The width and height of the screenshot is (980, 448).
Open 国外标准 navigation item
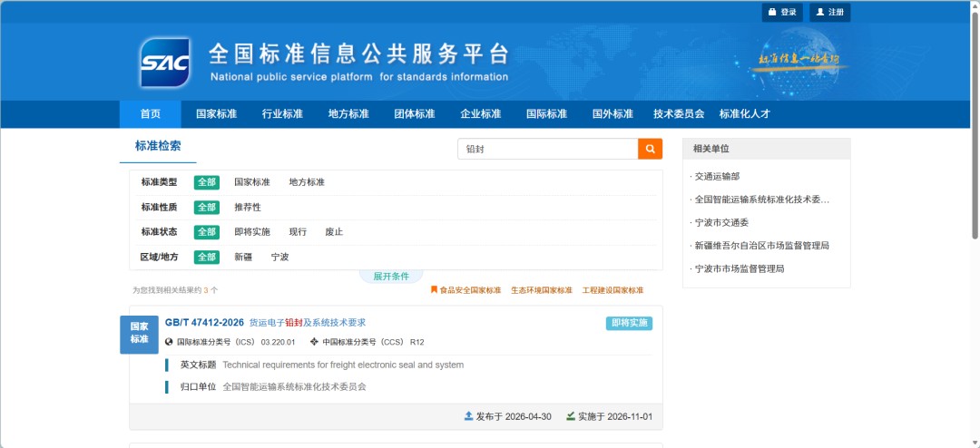pyautogui.click(x=613, y=114)
